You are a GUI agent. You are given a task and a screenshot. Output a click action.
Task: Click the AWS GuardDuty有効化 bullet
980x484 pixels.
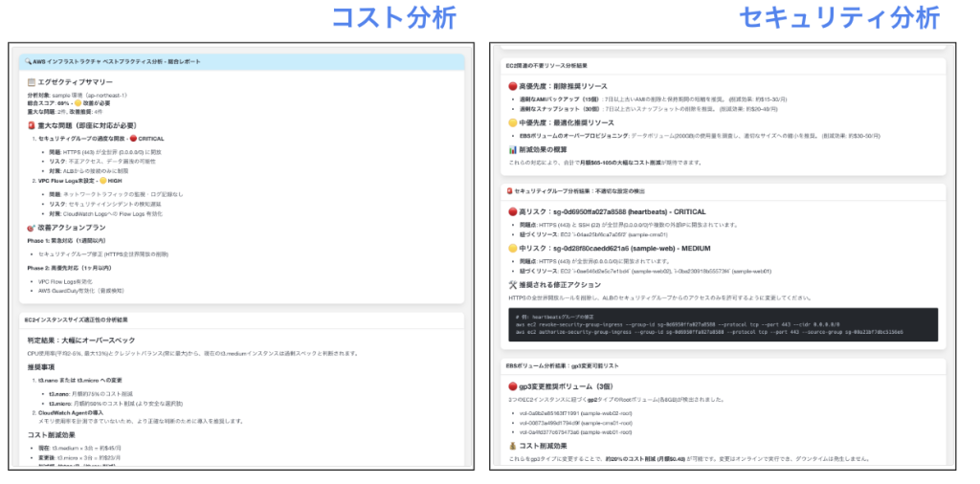pyautogui.click(x=80, y=291)
